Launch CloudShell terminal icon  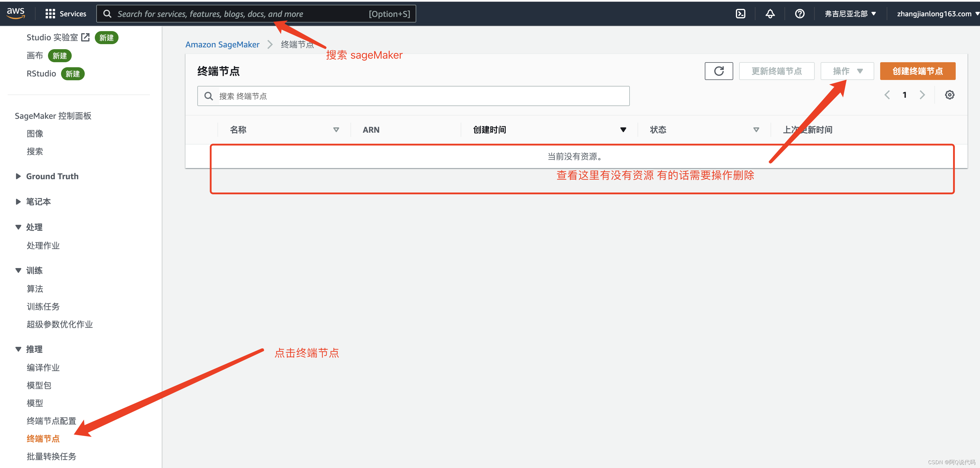[740, 14]
